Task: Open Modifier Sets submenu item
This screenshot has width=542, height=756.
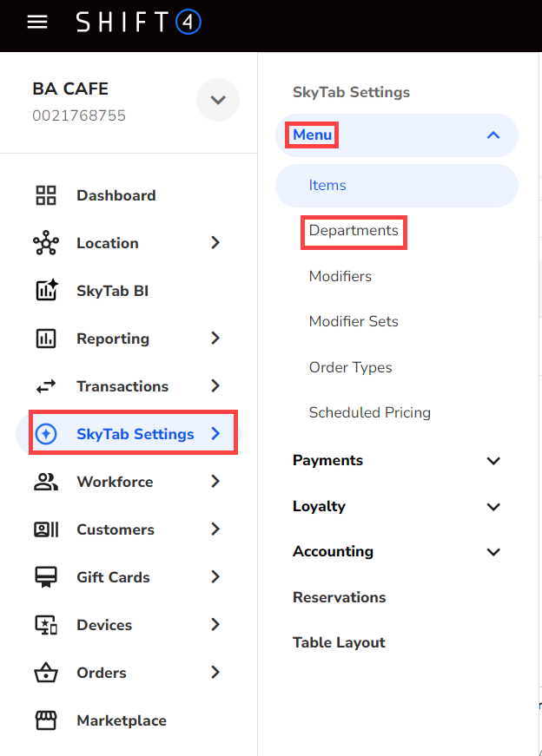Action: (354, 322)
